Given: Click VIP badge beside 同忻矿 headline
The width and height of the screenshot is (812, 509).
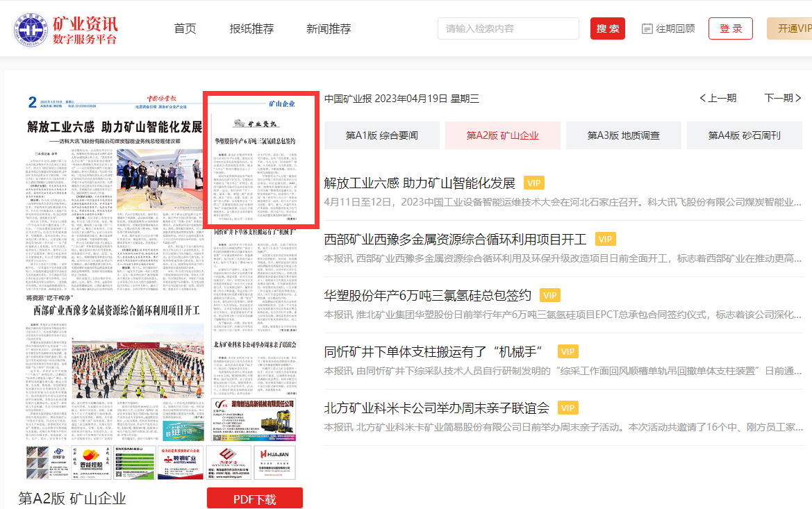Looking at the screenshot, I should (568, 352).
